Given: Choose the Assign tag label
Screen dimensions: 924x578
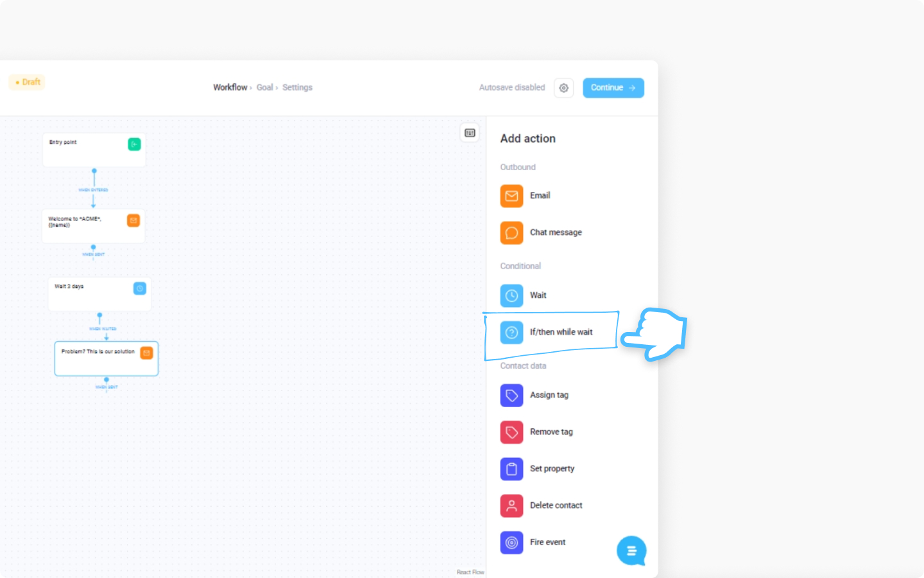Looking at the screenshot, I should coord(549,395).
